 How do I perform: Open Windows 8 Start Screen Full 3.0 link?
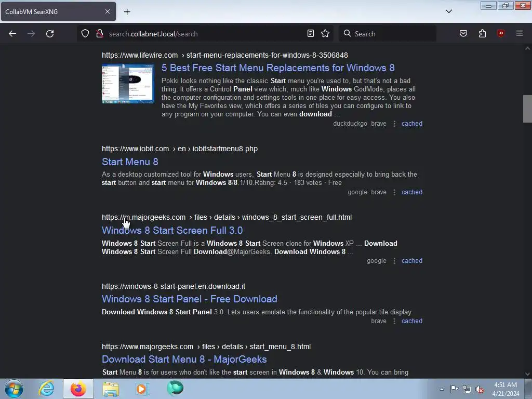[172, 230]
